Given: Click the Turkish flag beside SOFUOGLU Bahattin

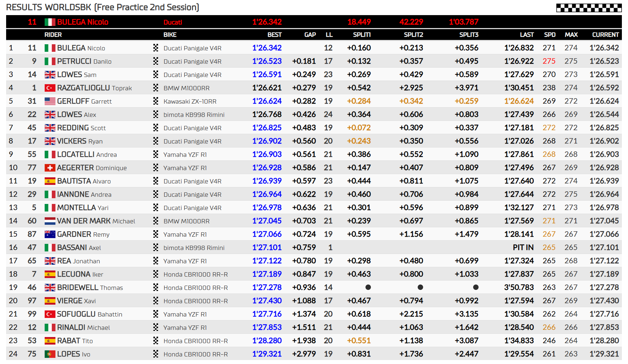Looking at the screenshot, I should click(50, 314).
